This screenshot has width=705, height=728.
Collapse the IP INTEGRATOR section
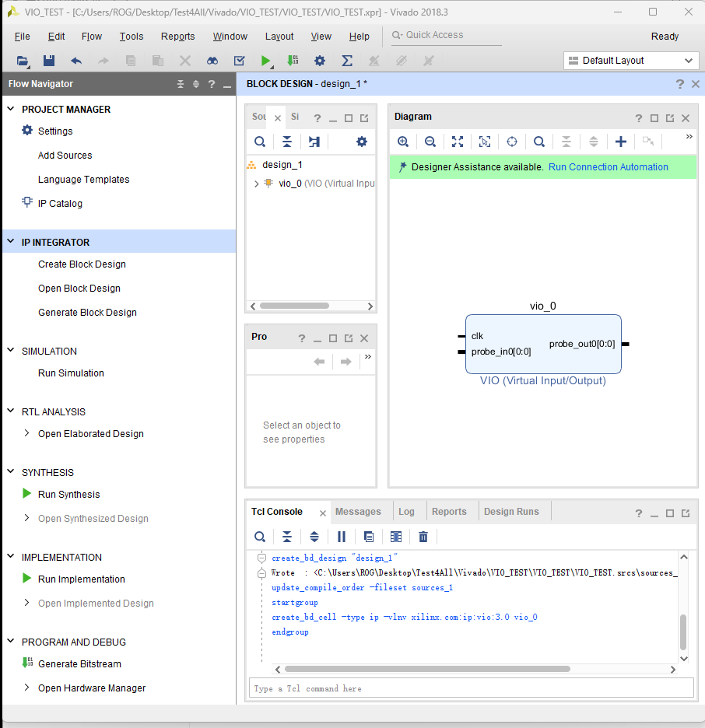coord(11,241)
